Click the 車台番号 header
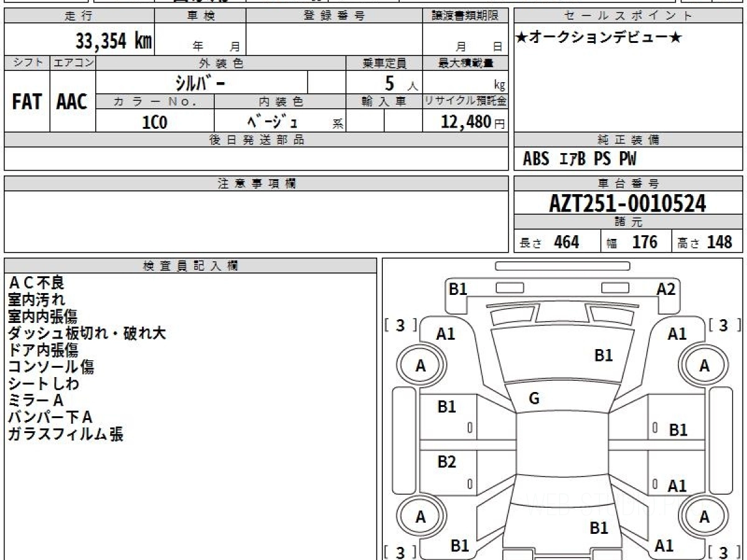Screen dimensions: 747x560 click(629, 184)
